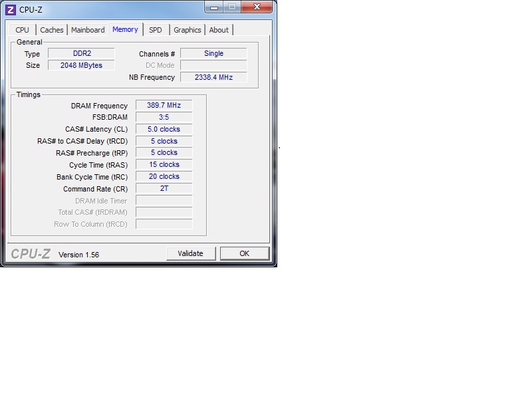
Task: Click the OK button
Action: coord(245,253)
